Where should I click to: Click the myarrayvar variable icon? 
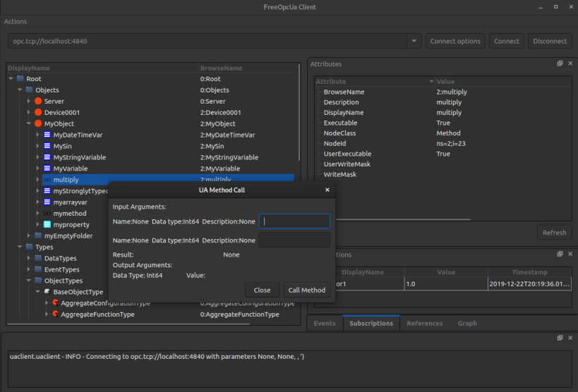[47, 202]
